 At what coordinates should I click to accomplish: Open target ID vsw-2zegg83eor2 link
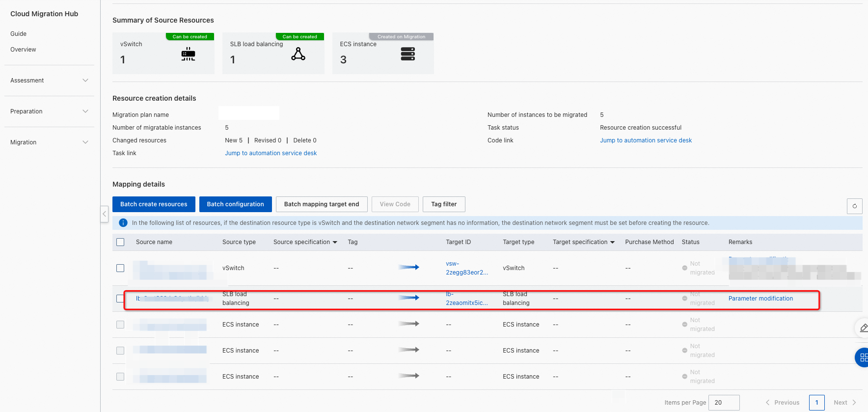click(x=467, y=268)
